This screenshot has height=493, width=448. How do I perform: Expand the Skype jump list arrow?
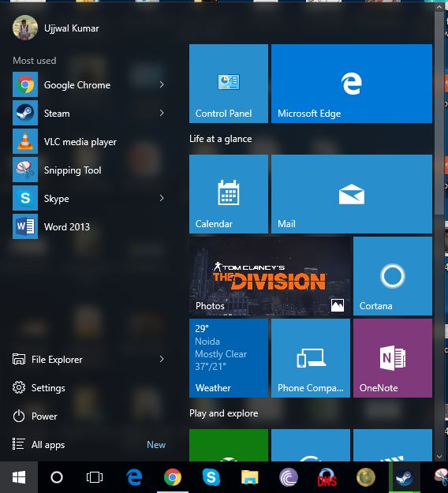[162, 198]
